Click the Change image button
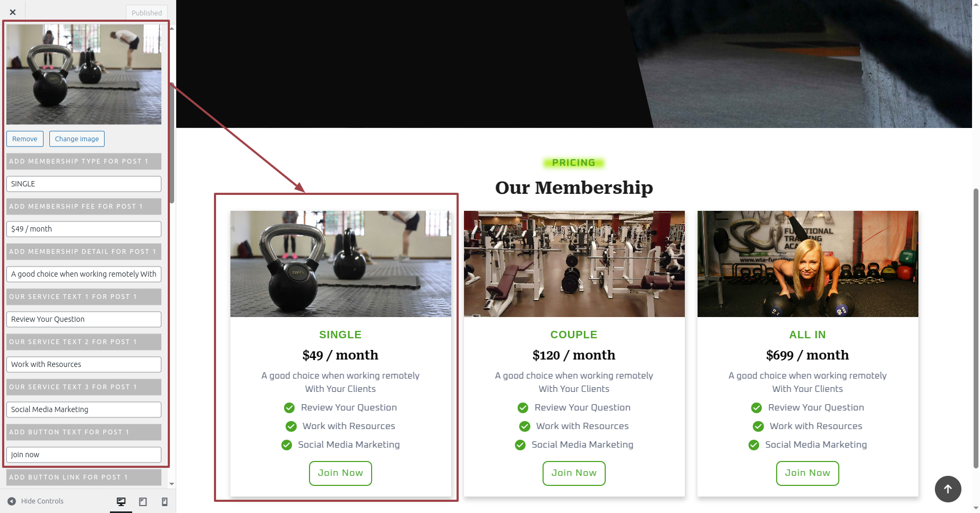The width and height of the screenshot is (980, 513). pyautogui.click(x=77, y=139)
